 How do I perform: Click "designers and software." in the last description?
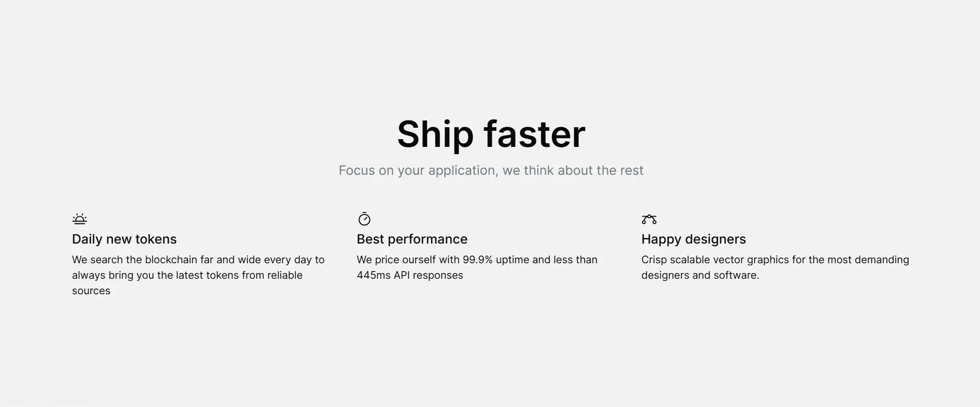click(700, 275)
